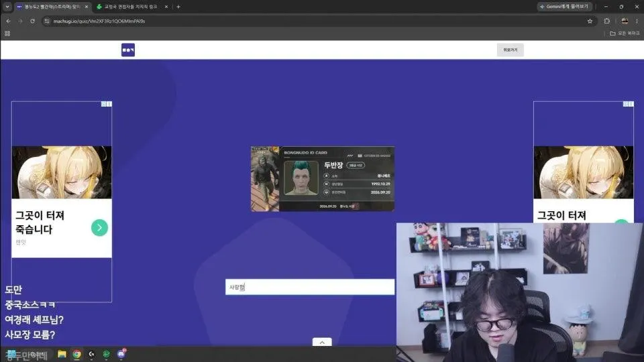The width and height of the screenshot is (644, 362).
Task: Open the apps grid in bookmarks bar
Action: 7,34
